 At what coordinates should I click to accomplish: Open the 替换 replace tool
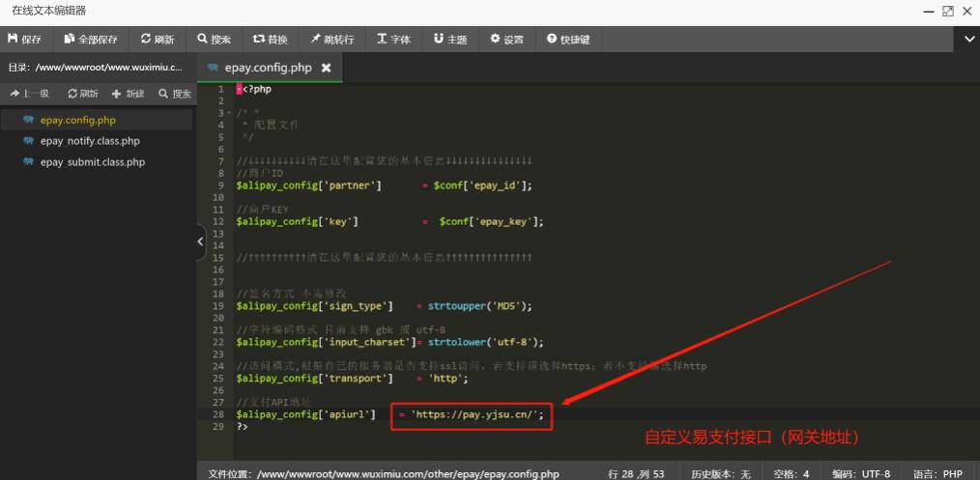(271, 40)
